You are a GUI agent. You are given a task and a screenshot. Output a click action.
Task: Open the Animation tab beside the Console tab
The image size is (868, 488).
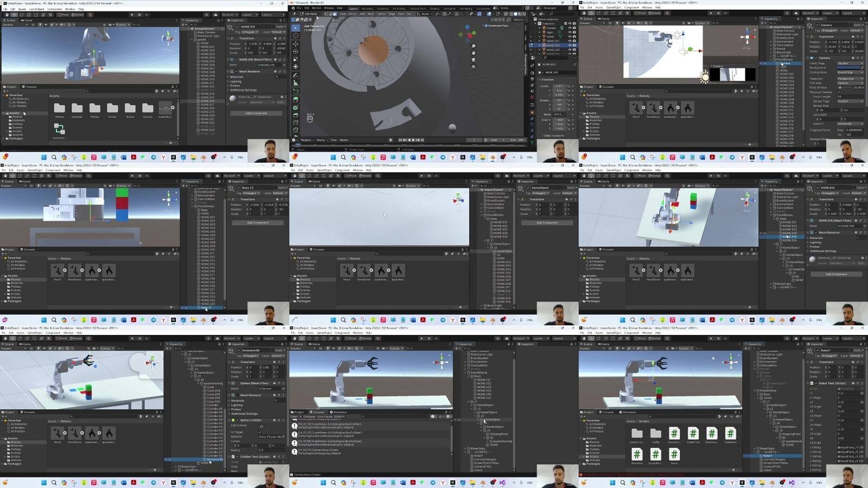tap(340, 412)
